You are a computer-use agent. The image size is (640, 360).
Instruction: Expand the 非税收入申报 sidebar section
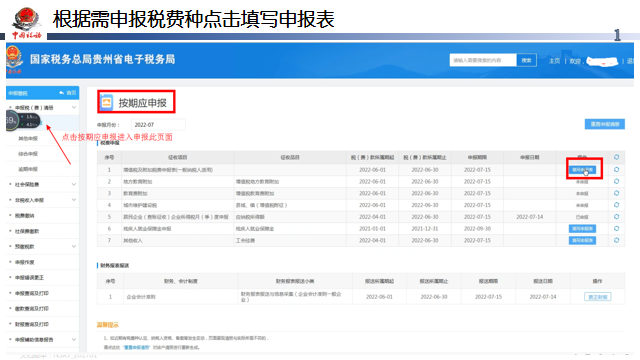click(74, 200)
